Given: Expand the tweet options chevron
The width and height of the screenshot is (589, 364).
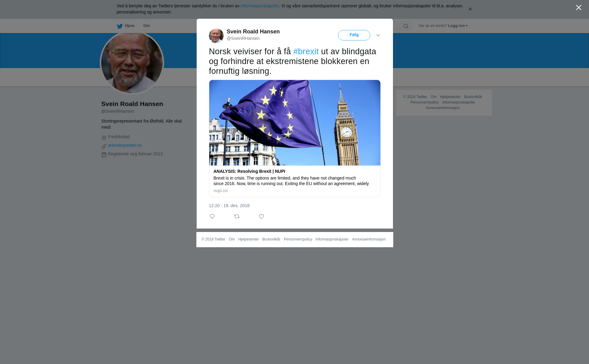Looking at the screenshot, I should pyautogui.click(x=378, y=35).
